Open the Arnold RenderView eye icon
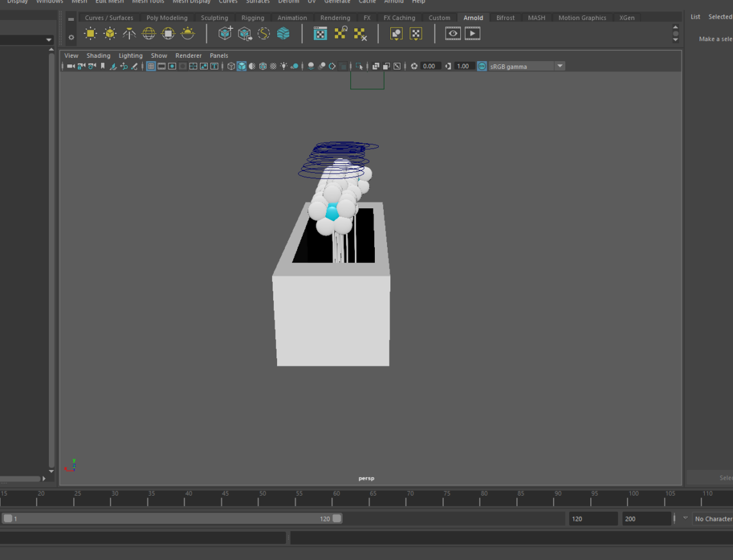The image size is (733, 560). coord(453,33)
